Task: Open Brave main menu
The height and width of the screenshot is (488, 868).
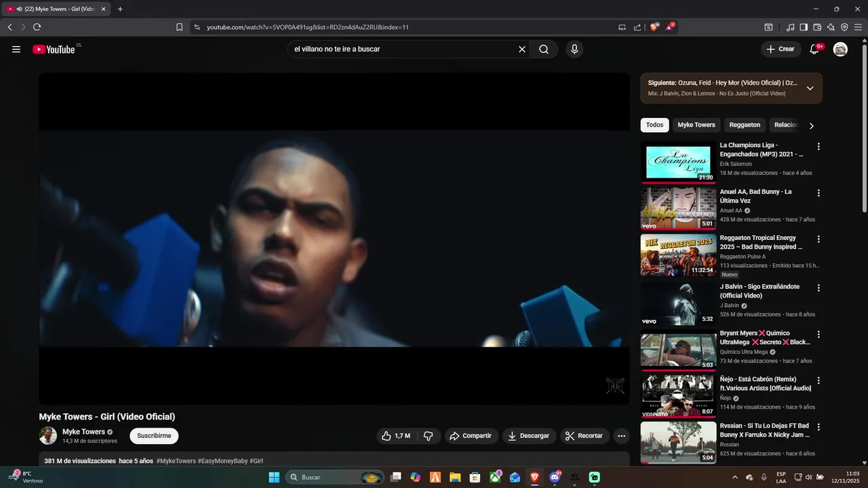Action: (x=859, y=27)
